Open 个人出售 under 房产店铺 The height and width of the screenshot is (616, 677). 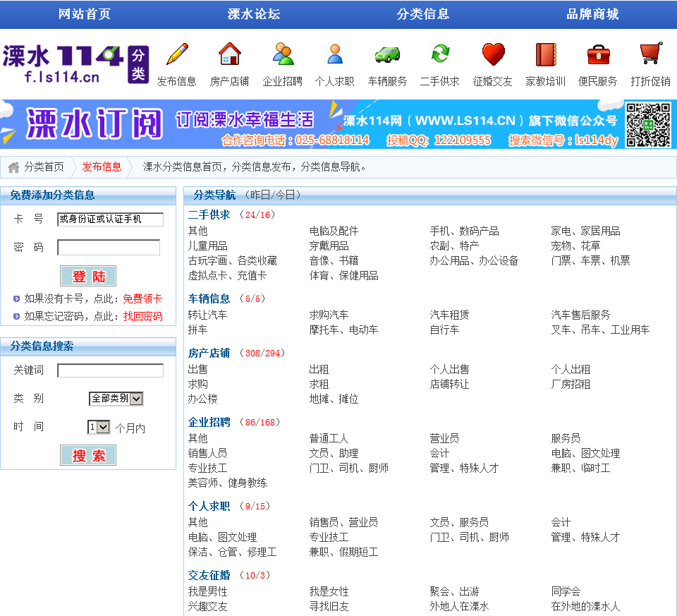pyautogui.click(x=449, y=369)
